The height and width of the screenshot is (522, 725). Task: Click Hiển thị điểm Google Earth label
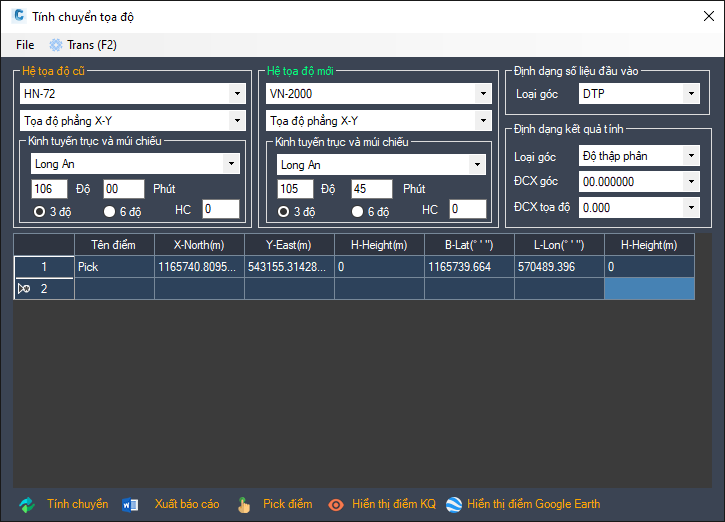[x=533, y=504]
